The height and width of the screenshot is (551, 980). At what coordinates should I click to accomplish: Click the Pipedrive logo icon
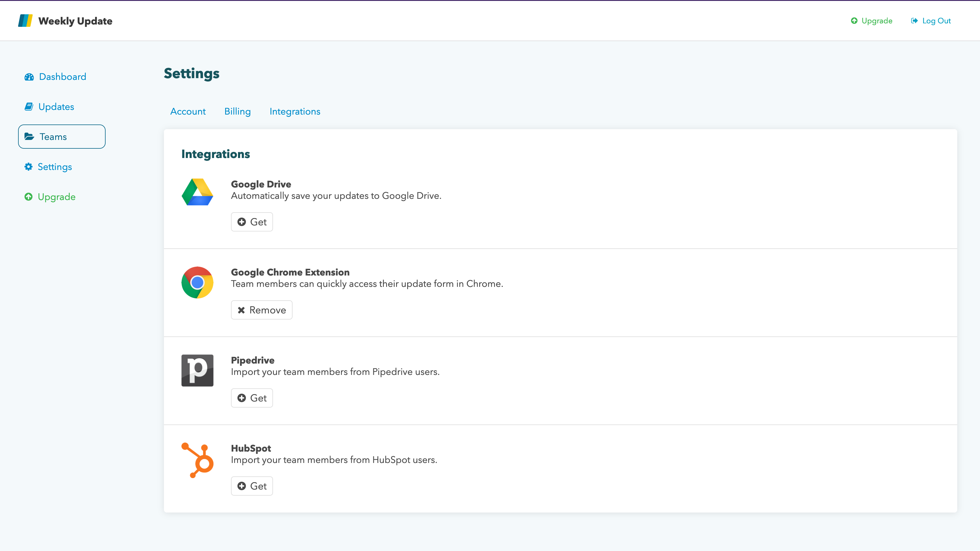pyautogui.click(x=197, y=370)
